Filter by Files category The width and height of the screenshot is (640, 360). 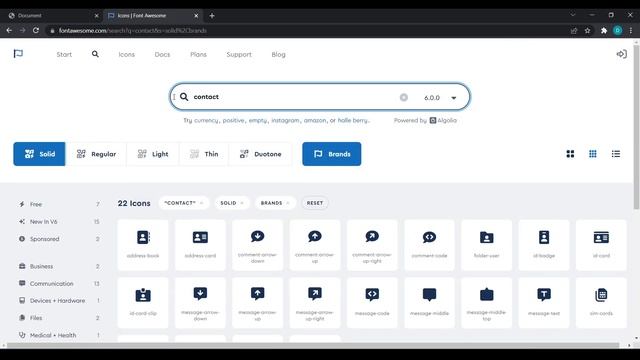(x=59, y=318)
